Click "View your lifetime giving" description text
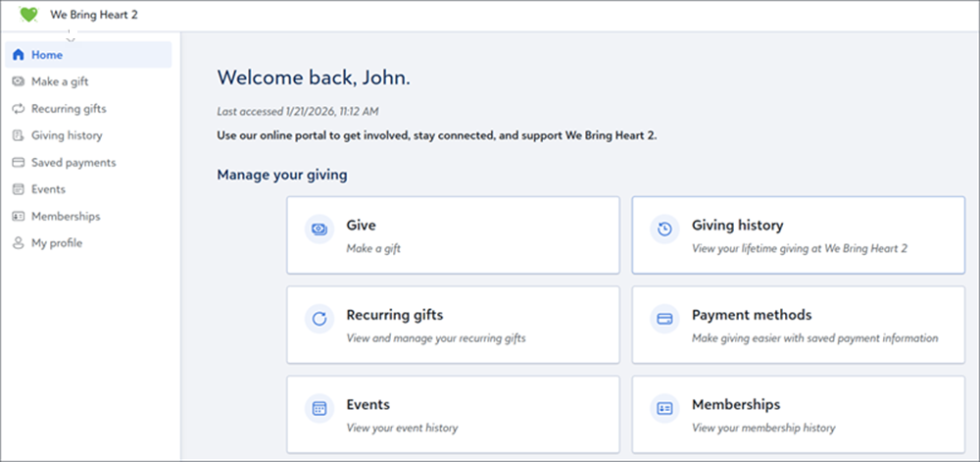Image resolution: width=980 pixels, height=462 pixels. tap(800, 248)
